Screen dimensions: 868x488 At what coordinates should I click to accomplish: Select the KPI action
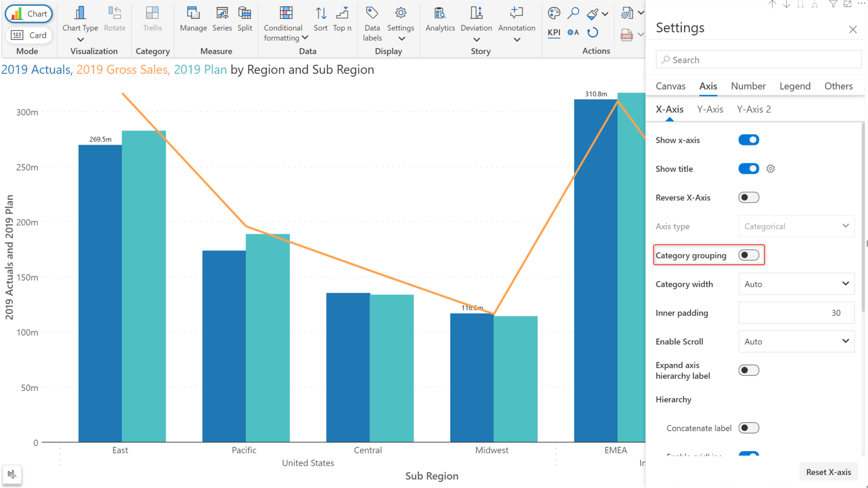click(554, 32)
